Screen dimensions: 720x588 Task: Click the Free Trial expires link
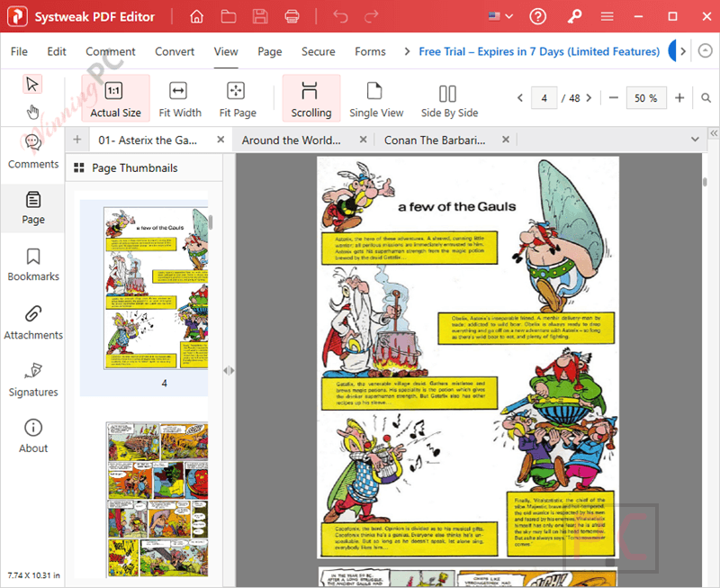point(539,51)
